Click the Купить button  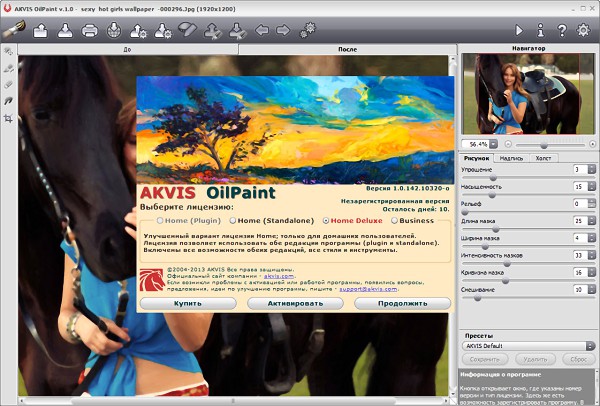click(187, 302)
